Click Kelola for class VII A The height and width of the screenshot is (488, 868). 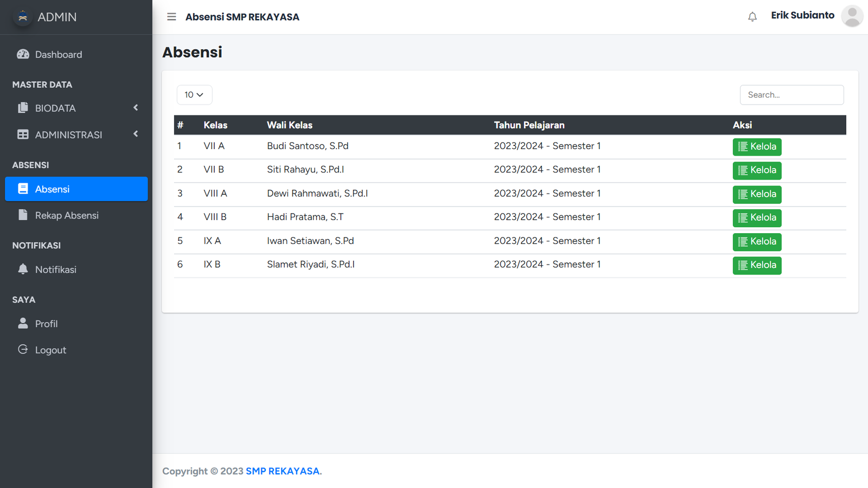[757, 147]
